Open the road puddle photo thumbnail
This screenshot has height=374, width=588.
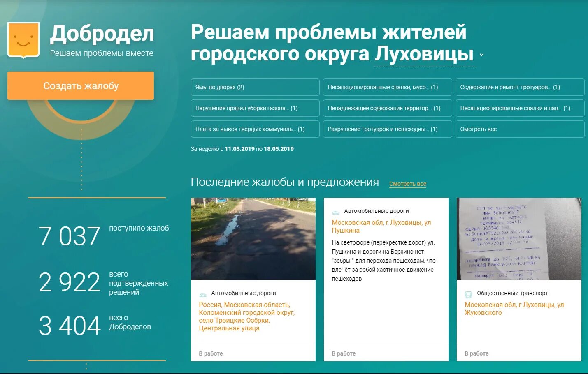(253, 239)
